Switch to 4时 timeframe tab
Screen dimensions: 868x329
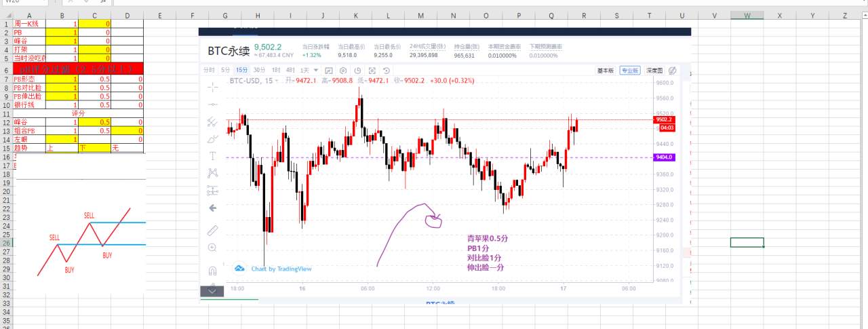[290, 71]
